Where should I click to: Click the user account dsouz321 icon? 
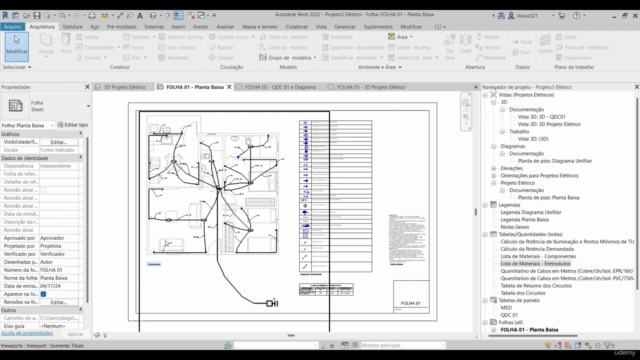coord(511,16)
